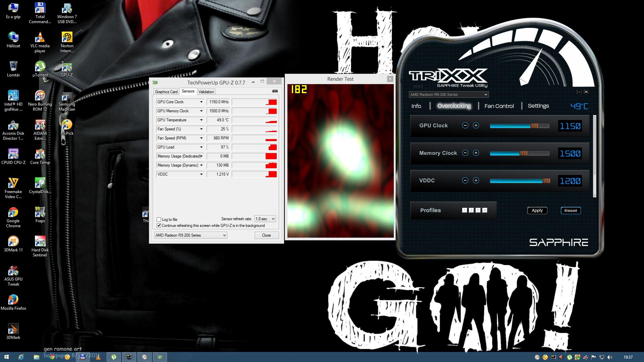The height and width of the screenshot is (362, 644).
Task: Decrease GPU Clock with minus button
Action: click(x=465, y=125)
